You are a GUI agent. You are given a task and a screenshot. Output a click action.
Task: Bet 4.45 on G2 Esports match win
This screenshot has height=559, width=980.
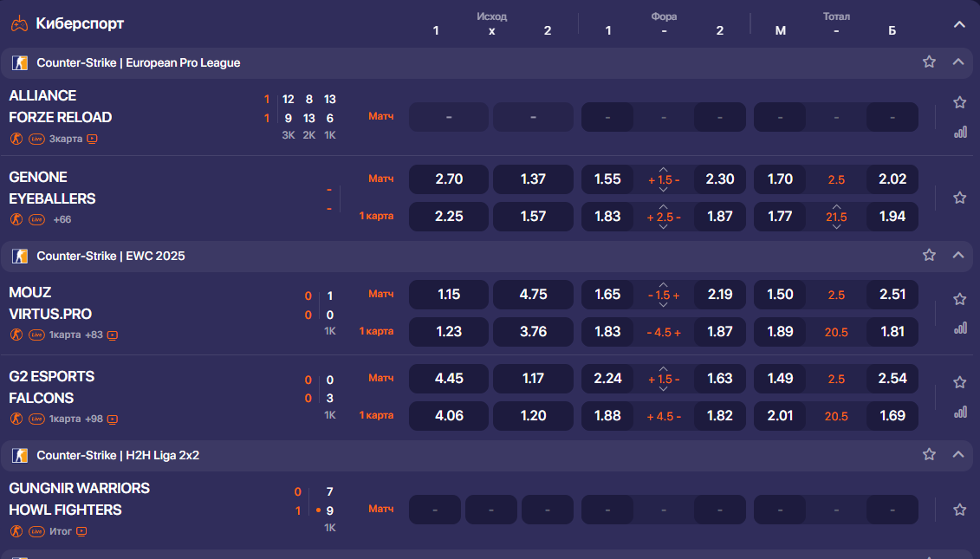pos(449,379)
